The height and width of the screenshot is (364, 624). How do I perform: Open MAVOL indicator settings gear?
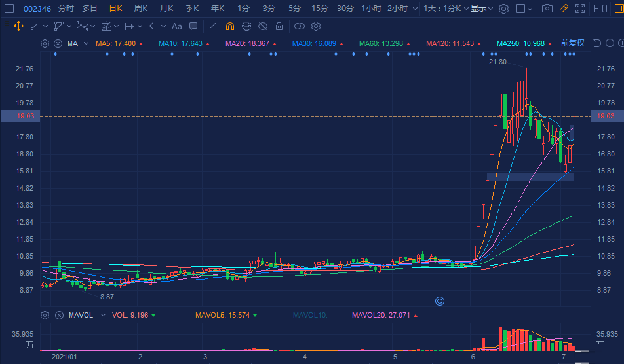pos(45,315)
